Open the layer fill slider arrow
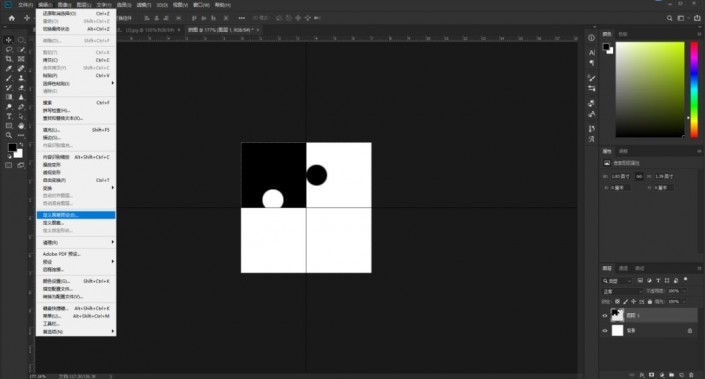The image size is (705, 379). point(684,302)
